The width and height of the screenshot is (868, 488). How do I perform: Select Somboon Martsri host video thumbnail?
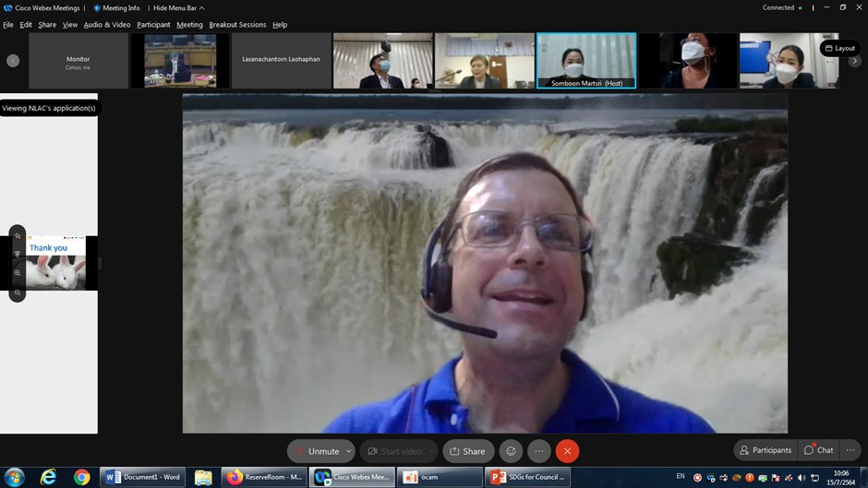pos(586,61)
